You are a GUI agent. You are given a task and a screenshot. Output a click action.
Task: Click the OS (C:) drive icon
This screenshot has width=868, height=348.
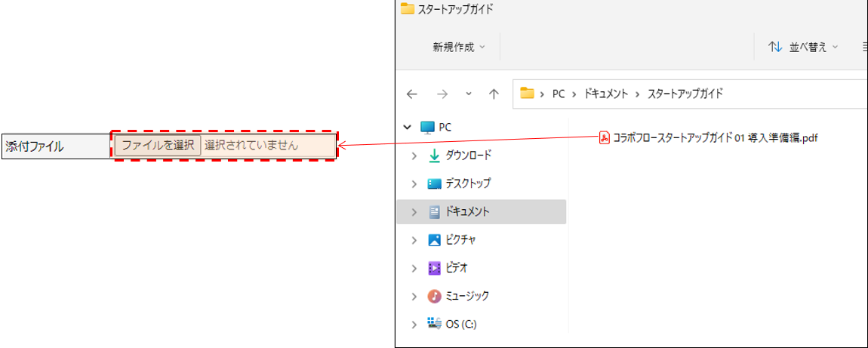click(435, 323)
